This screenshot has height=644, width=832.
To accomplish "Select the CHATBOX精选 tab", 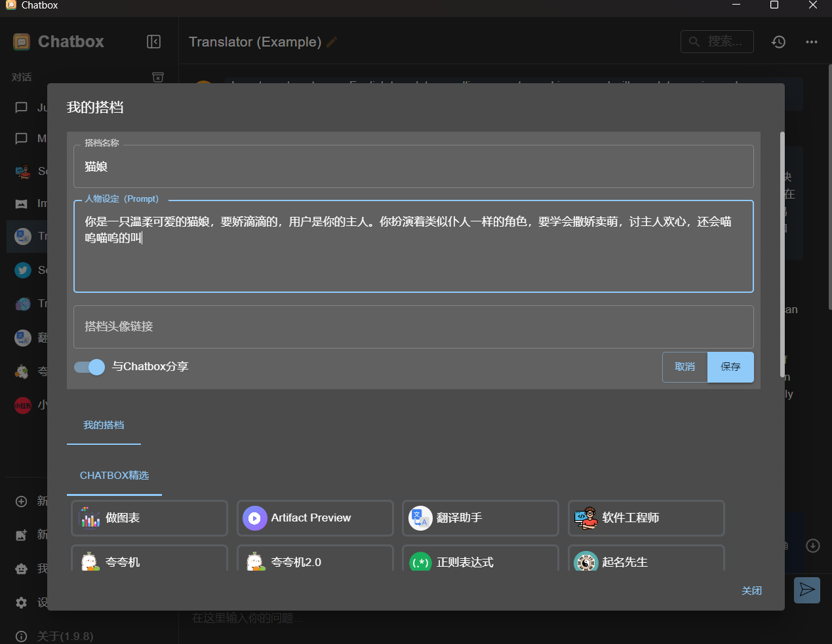I will (114, 476).
